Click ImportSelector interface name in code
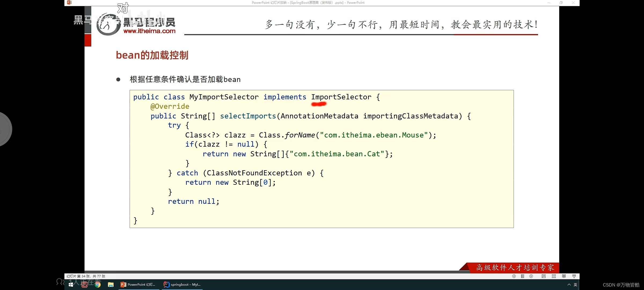 tap(341, 97)
